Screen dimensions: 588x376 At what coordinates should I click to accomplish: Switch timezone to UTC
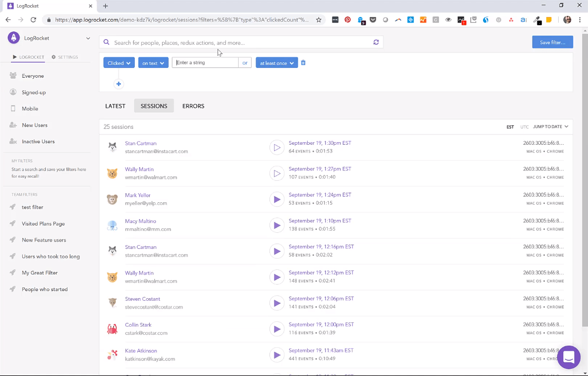tap(524, 127)
